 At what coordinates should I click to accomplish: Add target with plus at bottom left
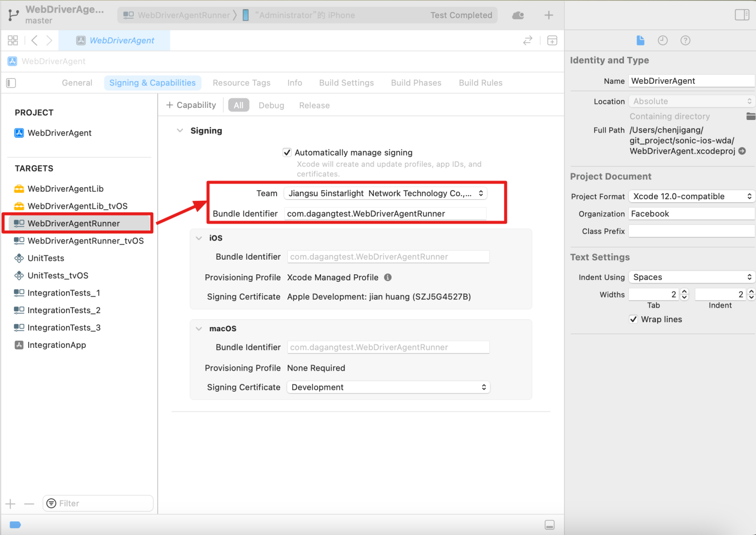point(11,503)
